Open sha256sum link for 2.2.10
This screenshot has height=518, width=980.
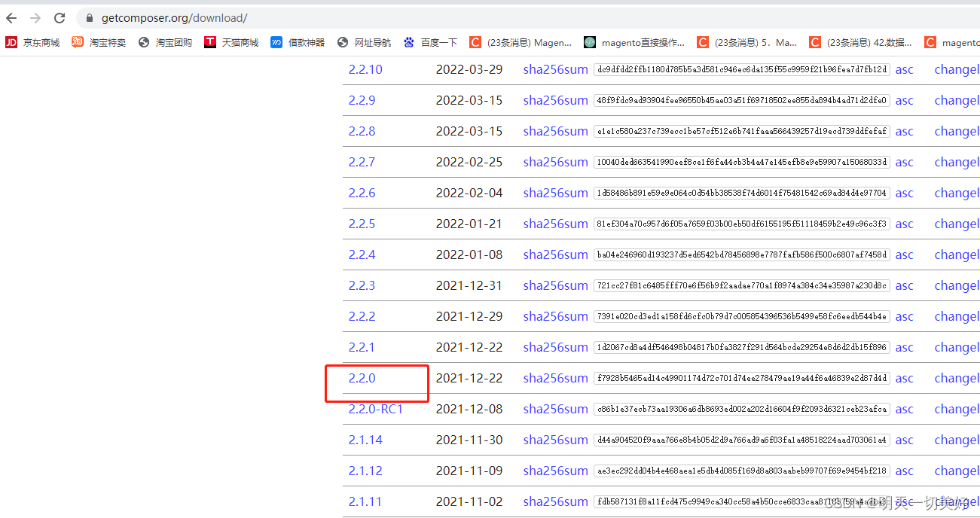point(555,69)
